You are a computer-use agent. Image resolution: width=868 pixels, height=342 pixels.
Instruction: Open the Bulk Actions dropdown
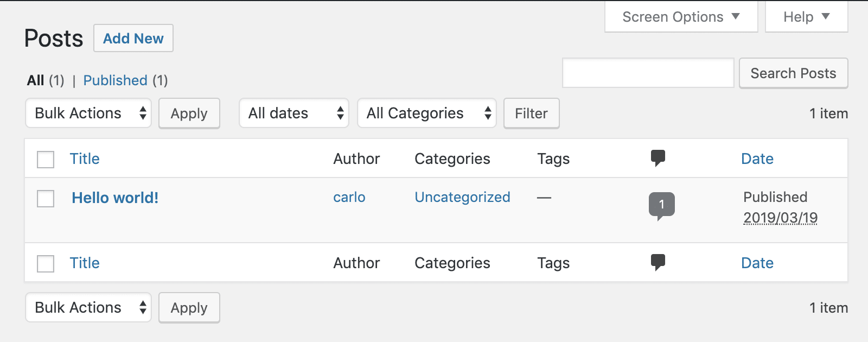click(x=88, y=113)
